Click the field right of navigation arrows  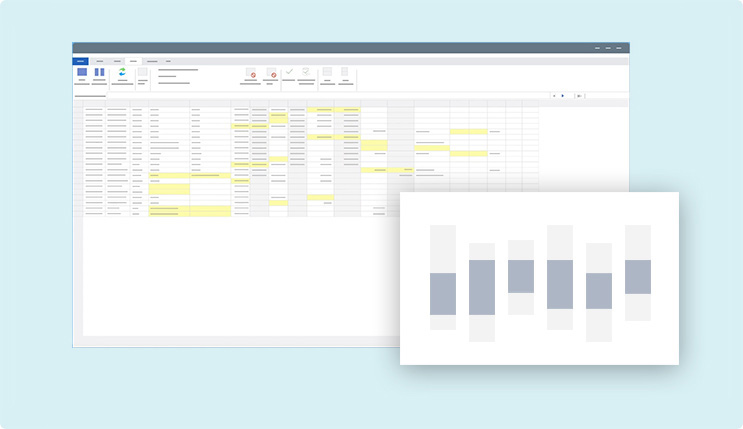pyautogui.click(x=606, y=96)
